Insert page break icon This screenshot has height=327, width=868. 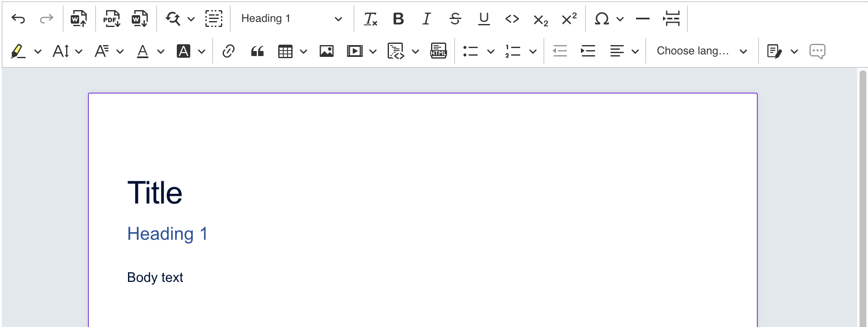pos(671,19)
